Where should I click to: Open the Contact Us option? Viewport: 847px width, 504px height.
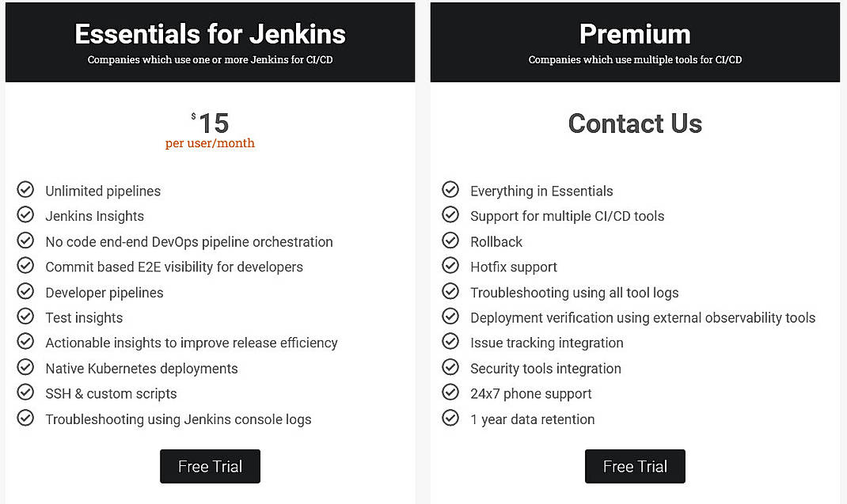[x=635, y=123]
